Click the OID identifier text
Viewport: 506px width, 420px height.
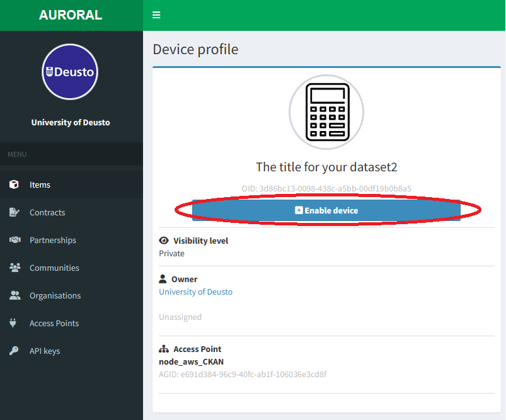click(x=326, y=188)
